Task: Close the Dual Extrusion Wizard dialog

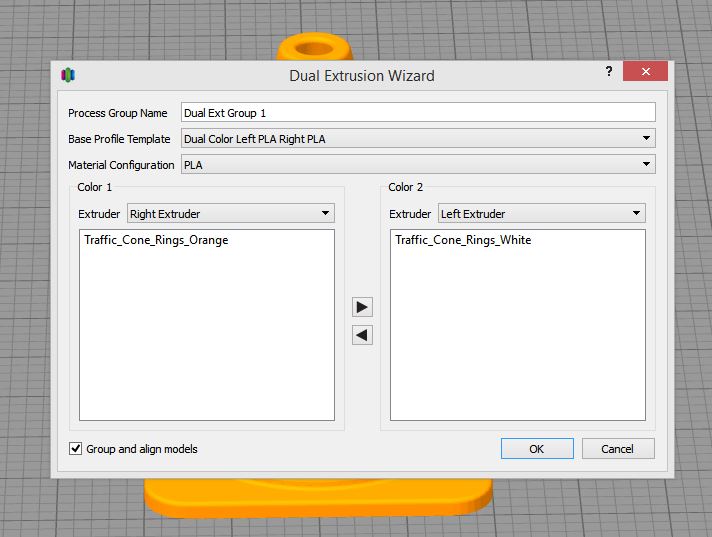Action: (x=645, y=72)
